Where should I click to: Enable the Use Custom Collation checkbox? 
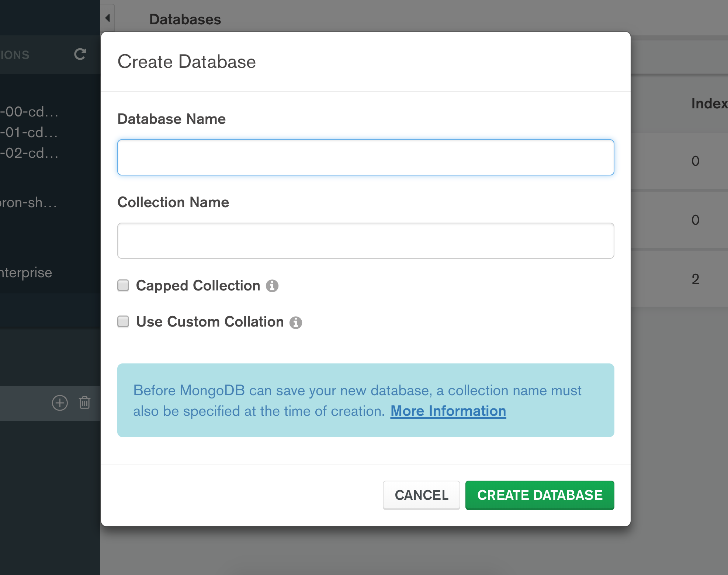(123, 321)
